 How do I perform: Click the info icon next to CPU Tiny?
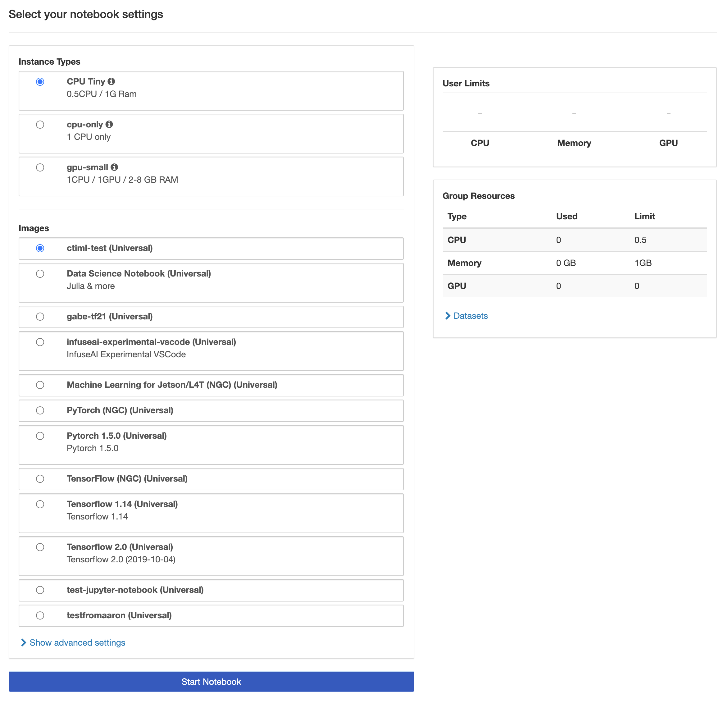[x=111, y=81]
